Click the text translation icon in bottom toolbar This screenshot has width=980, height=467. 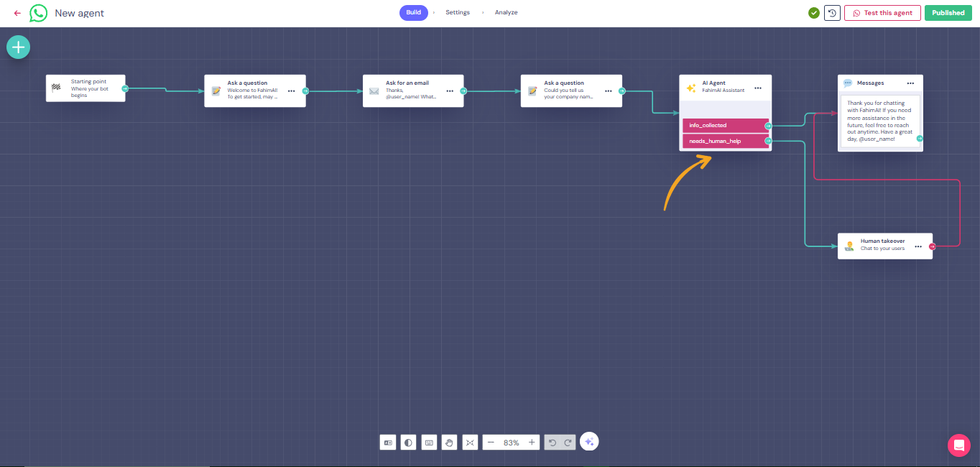click(388, 443)
